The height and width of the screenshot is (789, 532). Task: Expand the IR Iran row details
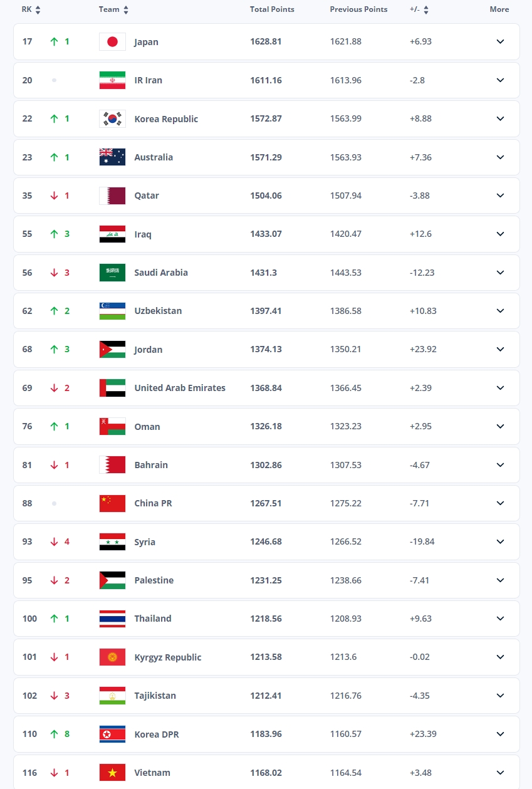pyautogui.click(x=500, y=80)
